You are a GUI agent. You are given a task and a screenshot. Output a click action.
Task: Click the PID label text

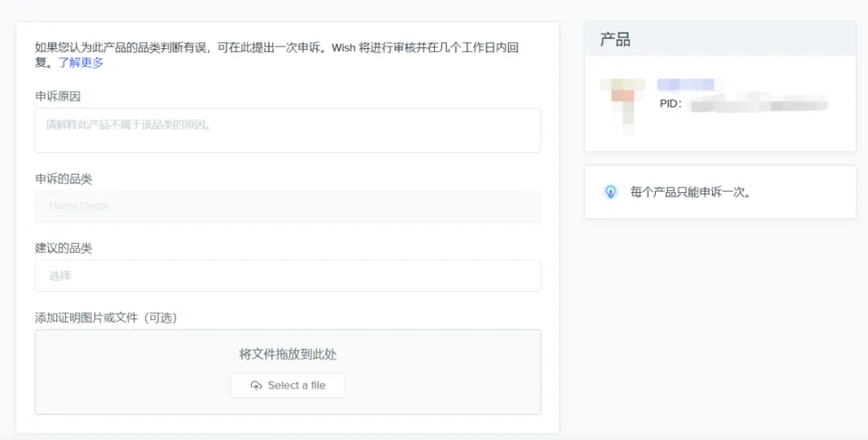(671, 104)
